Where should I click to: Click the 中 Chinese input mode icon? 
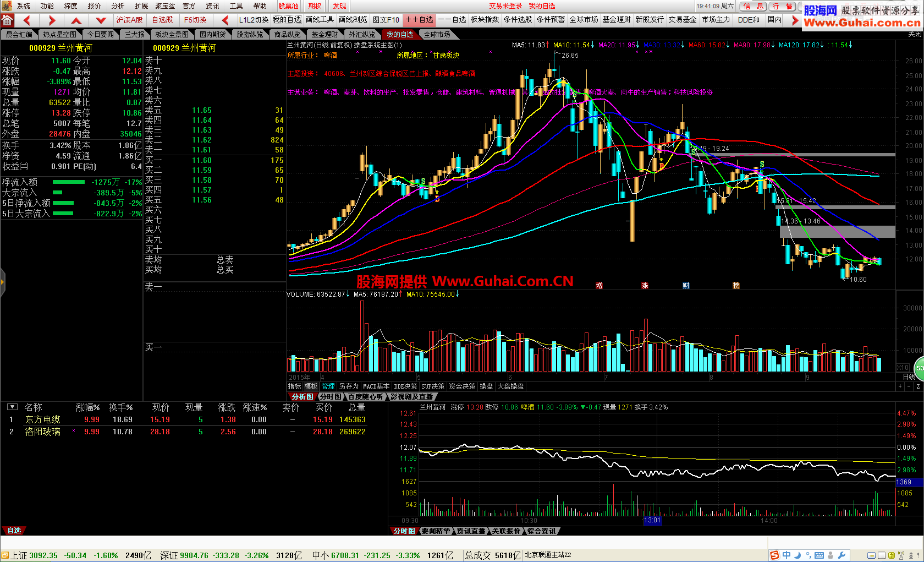pos(787,555)
